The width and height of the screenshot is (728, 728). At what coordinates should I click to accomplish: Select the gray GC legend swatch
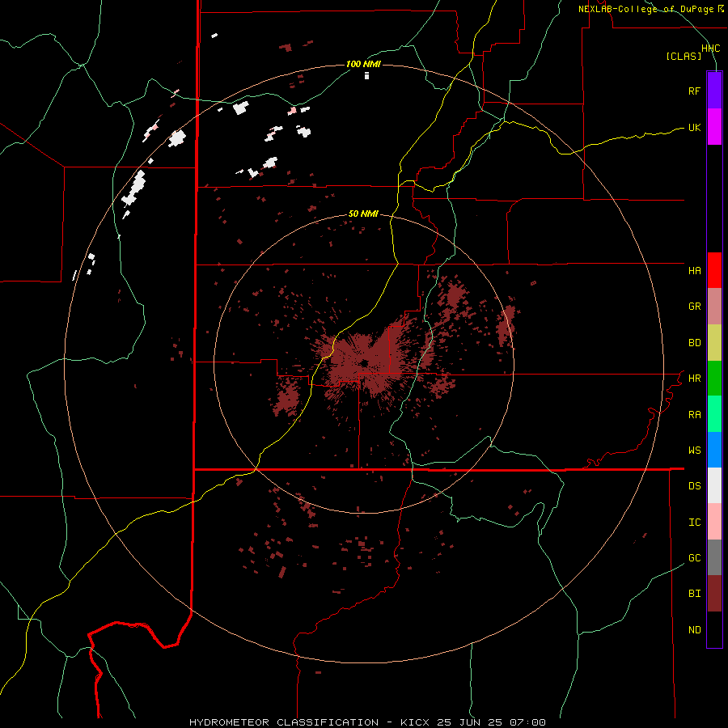714,557
